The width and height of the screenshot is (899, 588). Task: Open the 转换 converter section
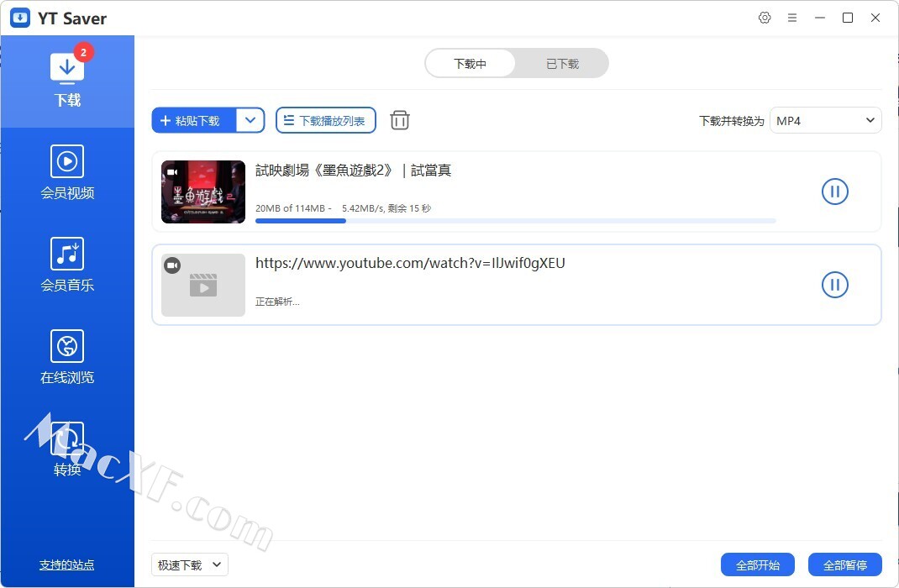click(x=67, y=449)
